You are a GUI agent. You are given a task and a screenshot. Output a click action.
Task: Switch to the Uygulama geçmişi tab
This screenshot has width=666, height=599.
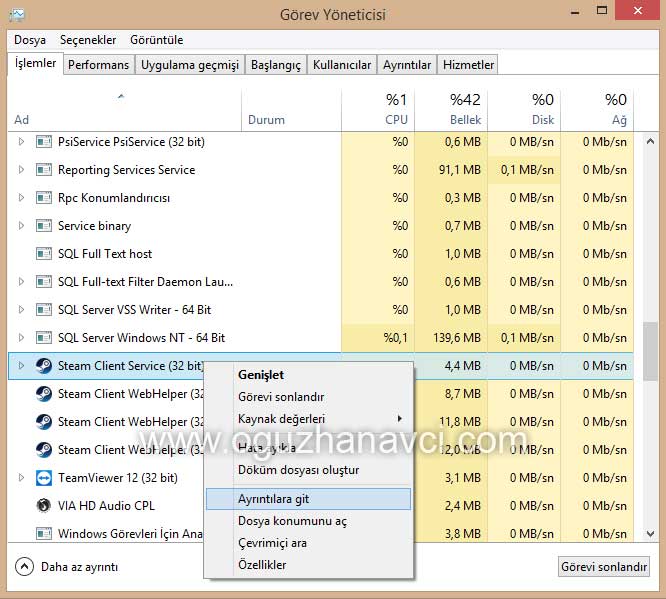[x=190, y=65]
